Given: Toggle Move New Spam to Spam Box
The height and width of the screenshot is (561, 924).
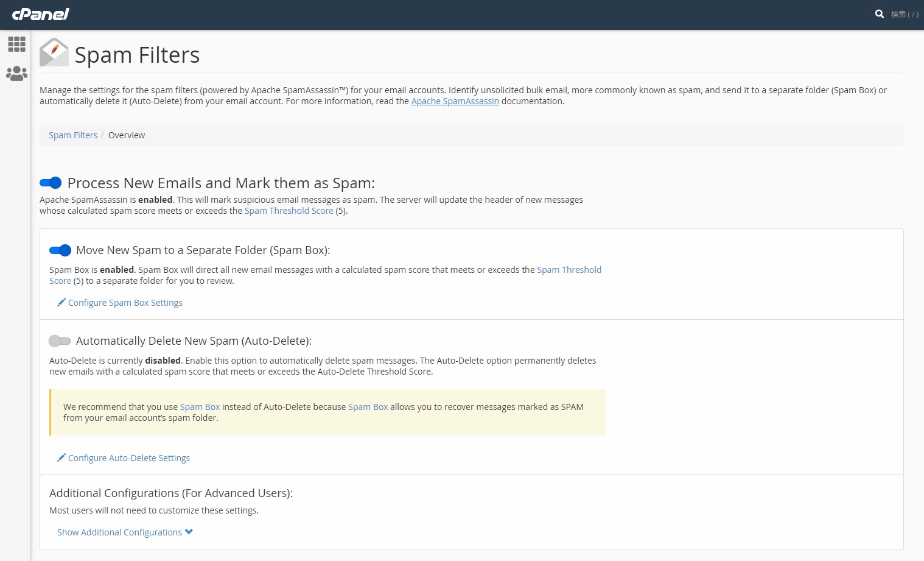Looking at the screenshot, I should point(60,250).
